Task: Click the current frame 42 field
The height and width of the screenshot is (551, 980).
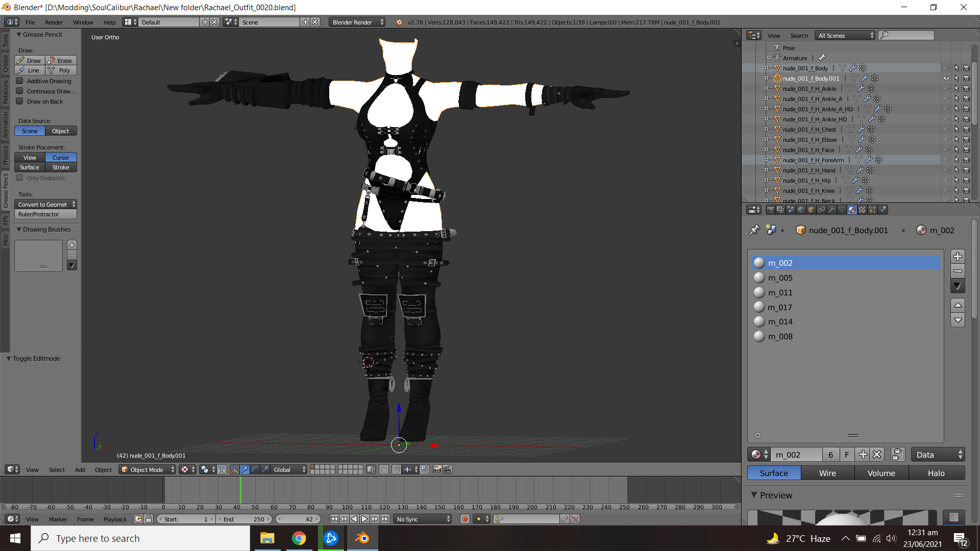Action: click(x=298, y=519)
